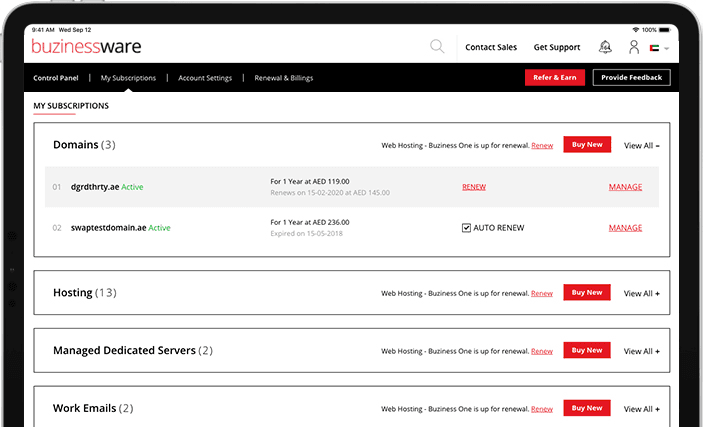Image resolution: width=703 pixels, height=427 pixels.
Task: Tap the battery status icon
Action: (667, 30)
